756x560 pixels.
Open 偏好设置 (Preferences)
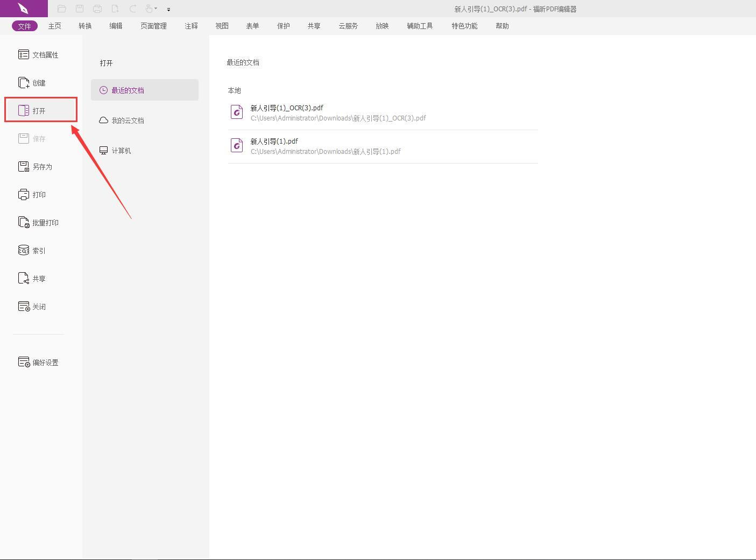click(x=39, y=363)
